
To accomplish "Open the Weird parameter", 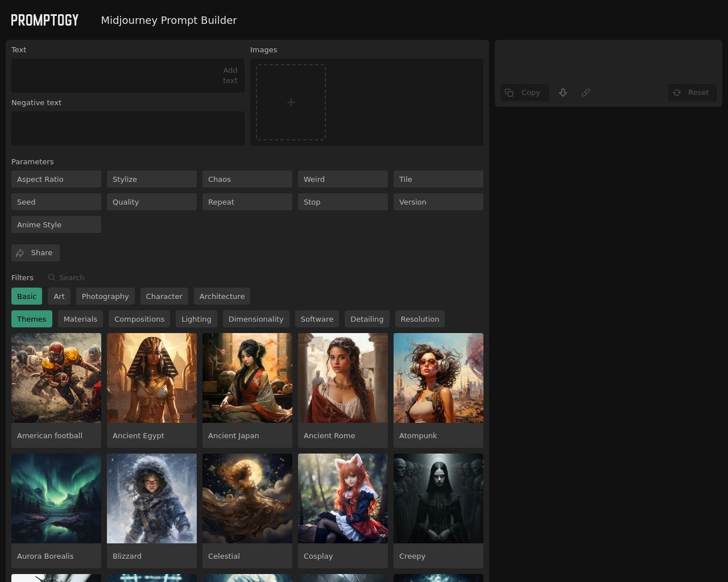I will [343, 179].
